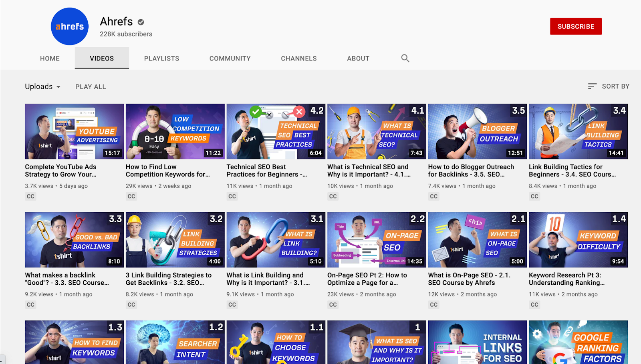
Task: Click the PLAY ALL button
Action: tap(91, 86)
